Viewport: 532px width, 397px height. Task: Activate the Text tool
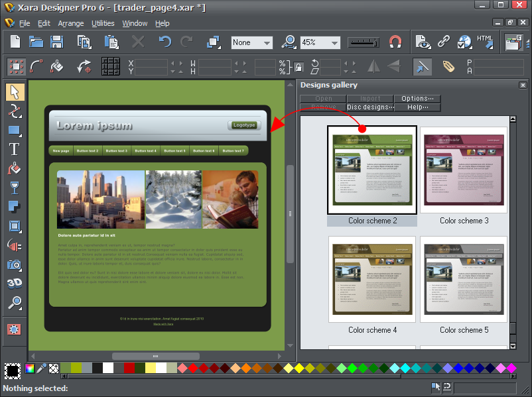pos(14,149)
